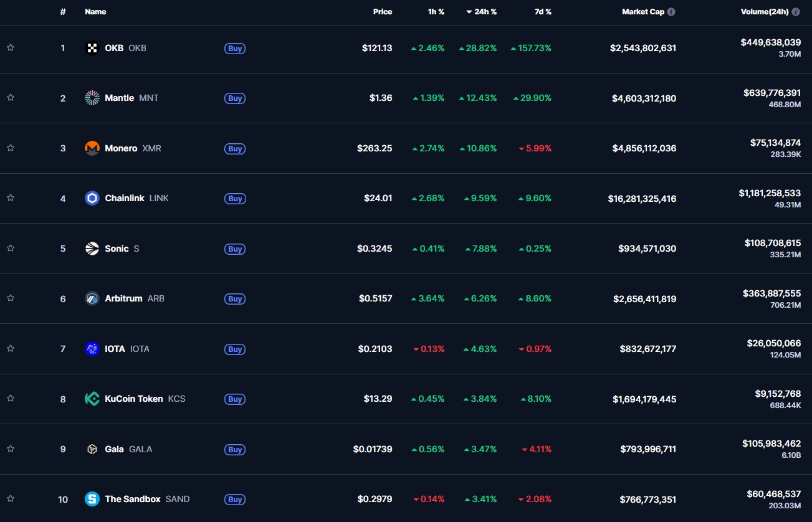Click Buy button for Chainlink
The width and height of the screenshot is (812, 522).
235,199
